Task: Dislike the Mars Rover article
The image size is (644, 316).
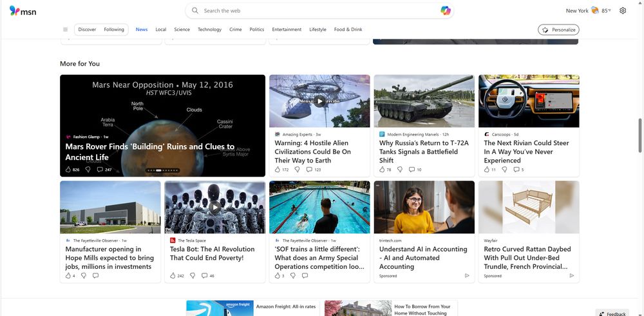Action: [88, 170]
